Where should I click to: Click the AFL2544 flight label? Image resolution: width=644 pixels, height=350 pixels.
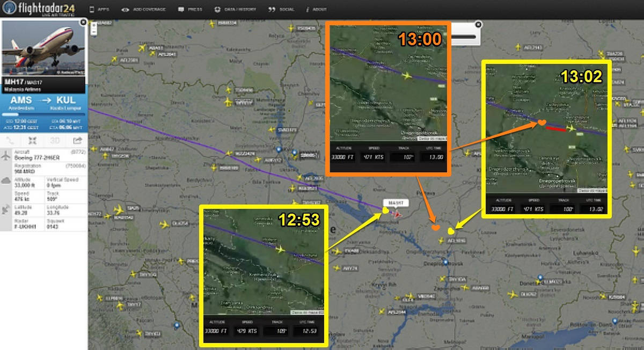pyautogui.click(x=397, y=312)
